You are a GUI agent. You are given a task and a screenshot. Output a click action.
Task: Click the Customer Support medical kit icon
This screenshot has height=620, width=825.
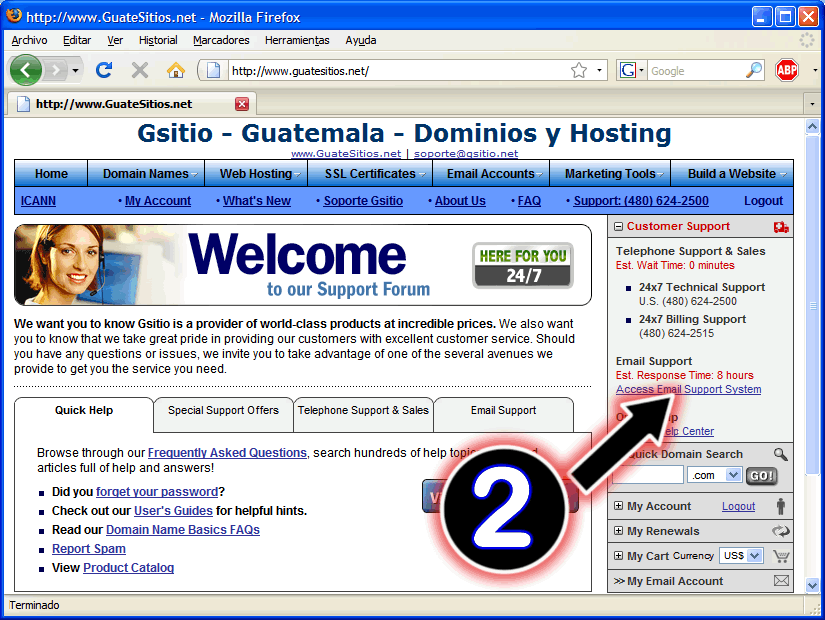(x=781, y=227)
